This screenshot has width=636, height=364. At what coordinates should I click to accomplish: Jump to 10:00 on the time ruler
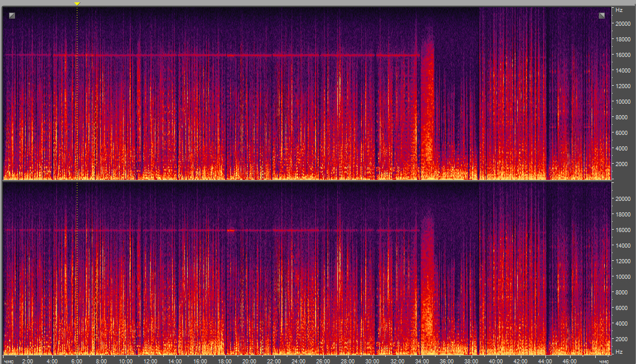[x=126, y=361]
